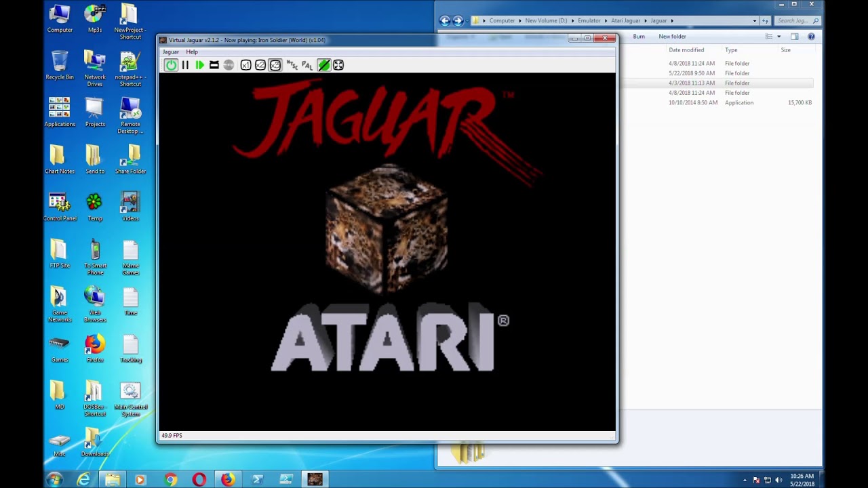Switch video mode to PAL
This screenshot has height=488, width=868.
point(307,65)
